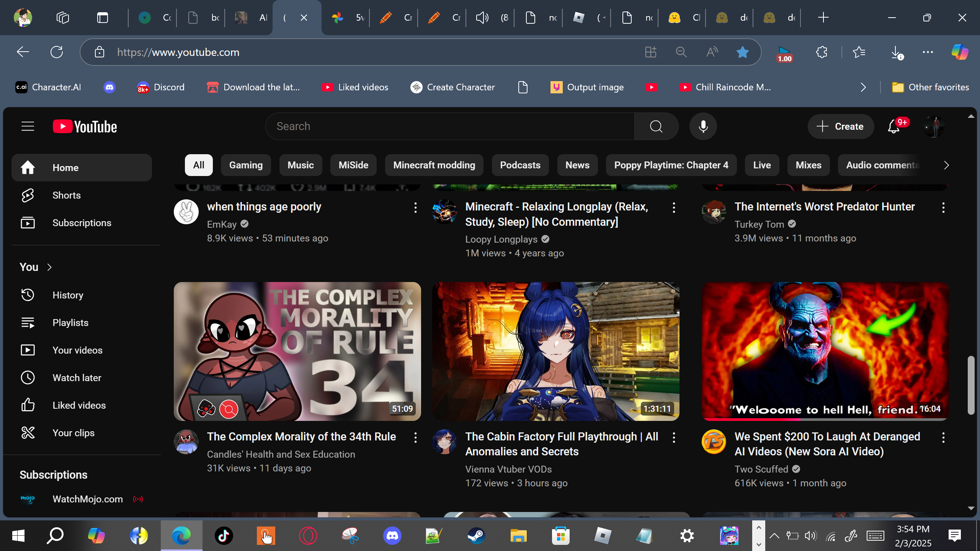Open the Other favorites folder
980x551 pixels.
pos(930,87)
